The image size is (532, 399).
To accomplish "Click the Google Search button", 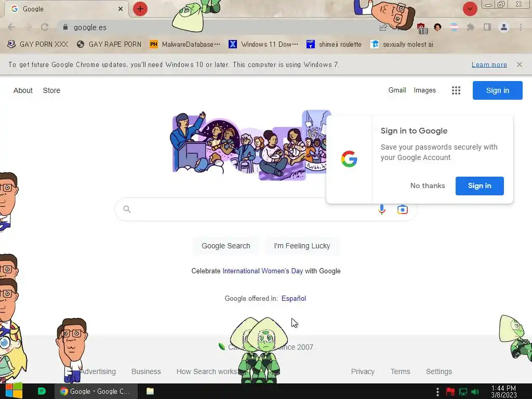I will point(225,246).
